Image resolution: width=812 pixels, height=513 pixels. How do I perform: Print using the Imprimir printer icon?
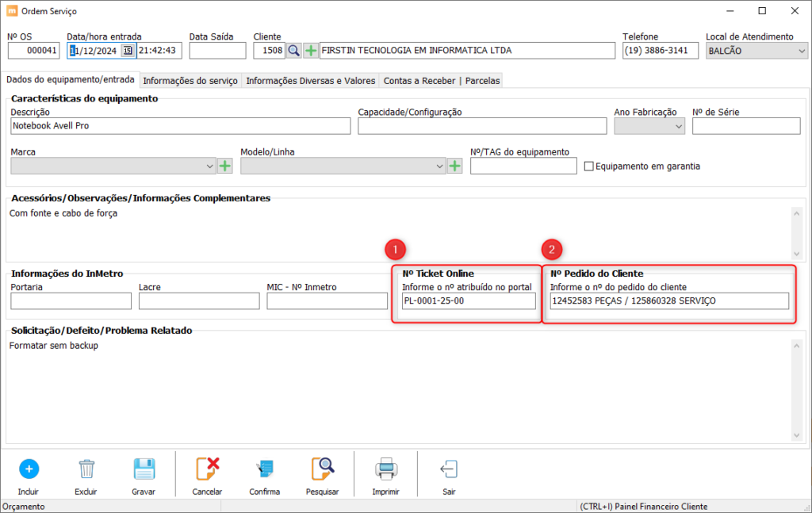[x=385, y=469]
